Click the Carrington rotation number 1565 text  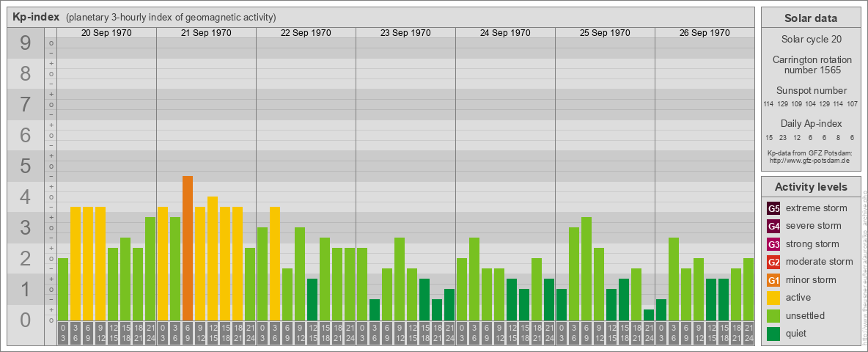coord(811,65)
